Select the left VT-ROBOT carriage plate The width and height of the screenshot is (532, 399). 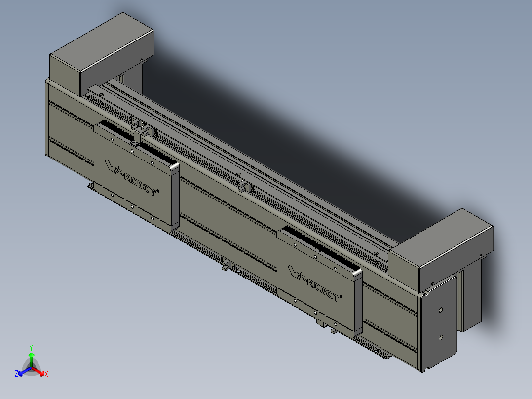(x=136, y=176)
